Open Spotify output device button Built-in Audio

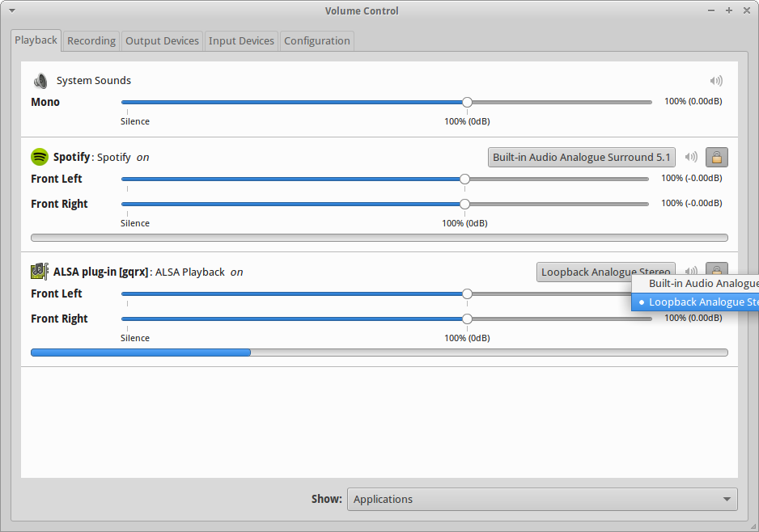pyautogui.click(x=581, y=157)
